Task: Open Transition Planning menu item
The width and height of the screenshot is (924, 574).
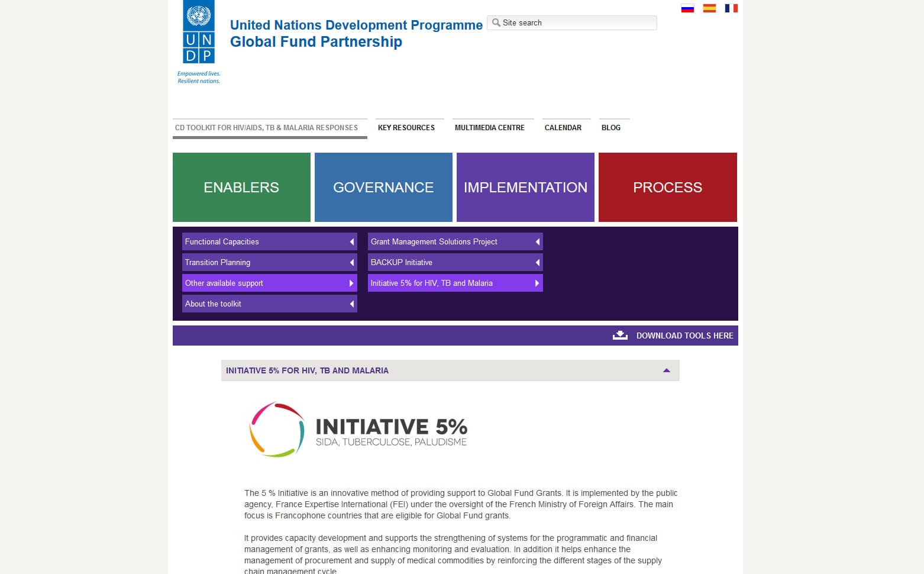Action: tap(270, 262)
